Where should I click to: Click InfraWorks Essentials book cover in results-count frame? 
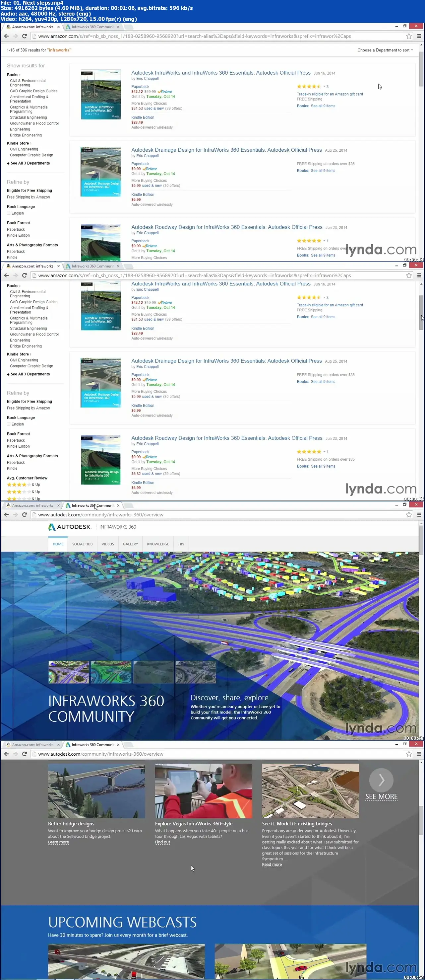coord(101,94)
